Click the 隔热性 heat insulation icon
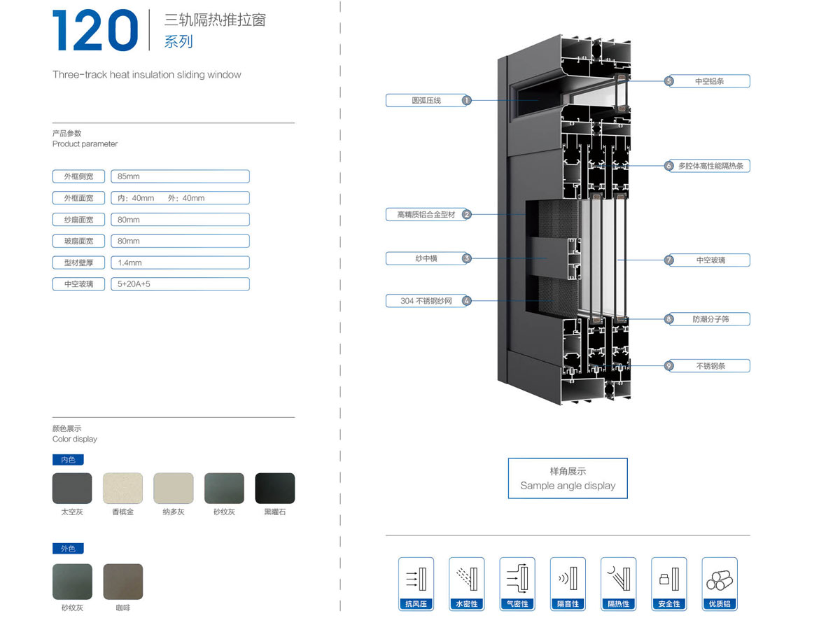Screen dimensions: 840x625 click(619, 583)
